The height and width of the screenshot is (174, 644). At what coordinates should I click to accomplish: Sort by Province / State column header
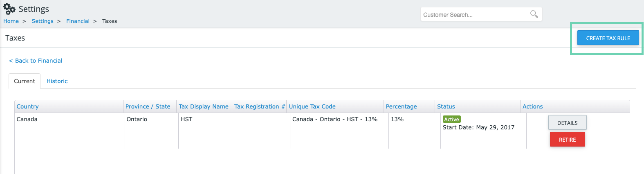pyautogui.click(x=148, y=106)
